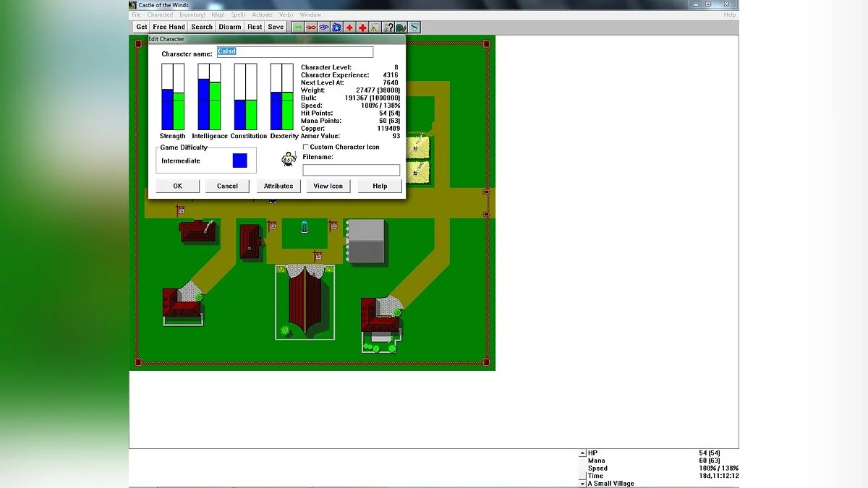Click the large red cross heal icon
This screenshot has height=488, width=868.
[362, 27]
